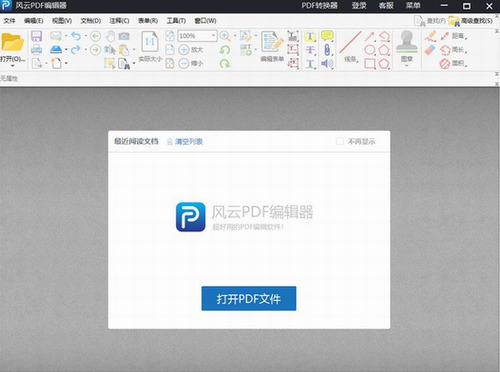Viewport: 500px width, 372px height.
Task: Select the red line drawing tool
Action: click(350, 42)
